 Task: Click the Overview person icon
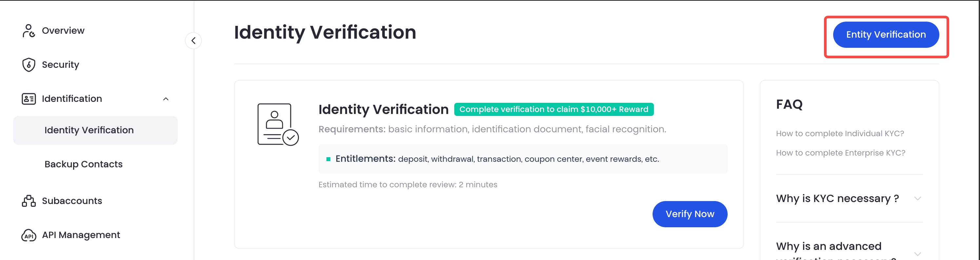(29, 31)
